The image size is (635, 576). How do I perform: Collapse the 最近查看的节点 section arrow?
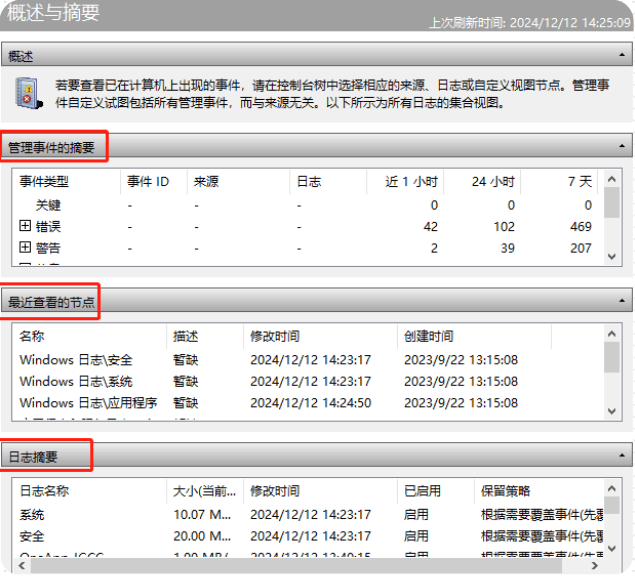622,300
